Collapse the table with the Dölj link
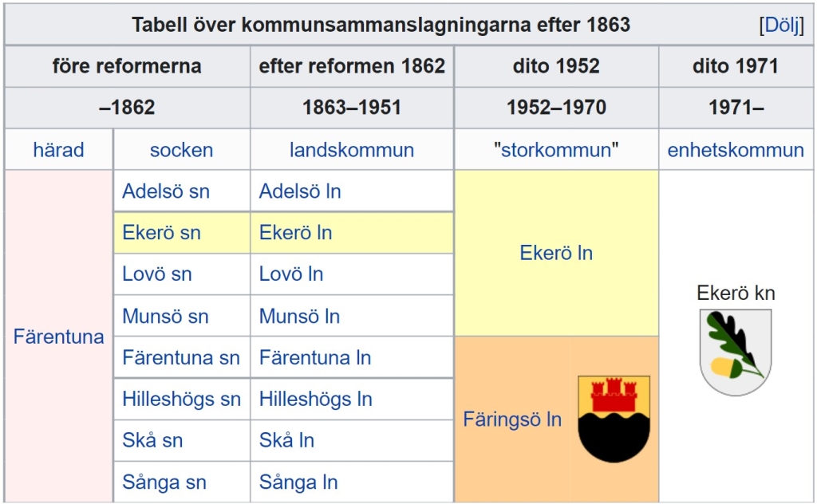This screenshot has height=504, width=817. tap(781, 25)
